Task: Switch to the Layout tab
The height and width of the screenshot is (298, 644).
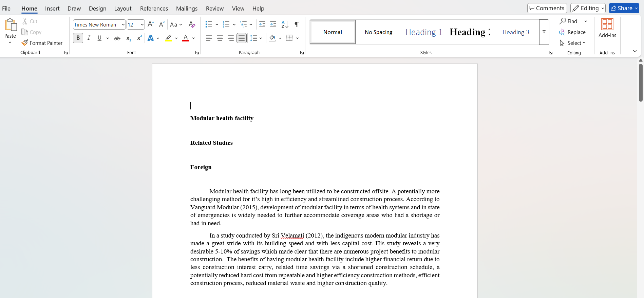Action: coord(123,8)
